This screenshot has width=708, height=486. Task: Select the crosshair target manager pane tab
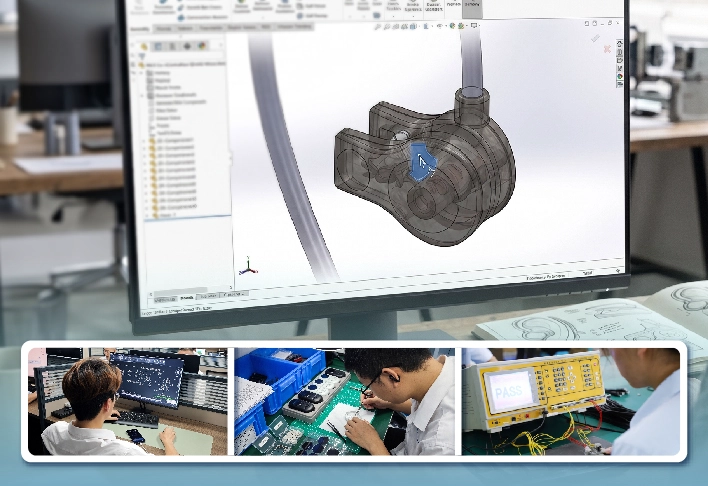click(187, 47)
